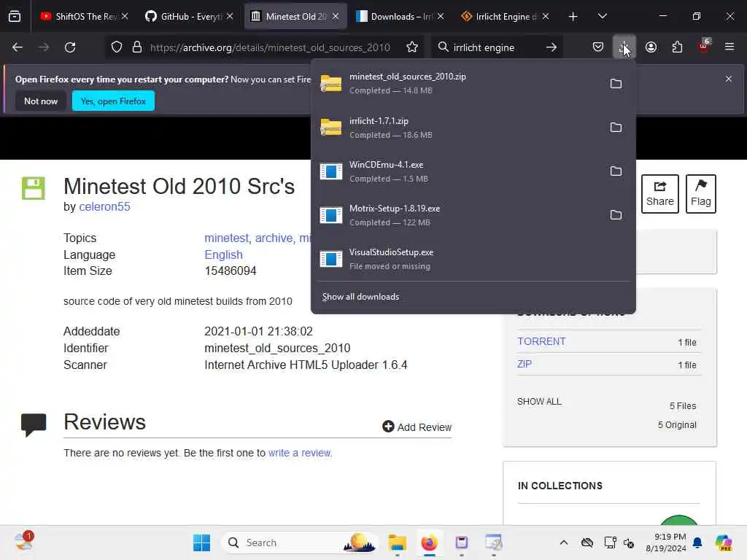Click the taskbar Search box
Screen dimensions: 747x560
pyautogui.click(x=299, y=542)
